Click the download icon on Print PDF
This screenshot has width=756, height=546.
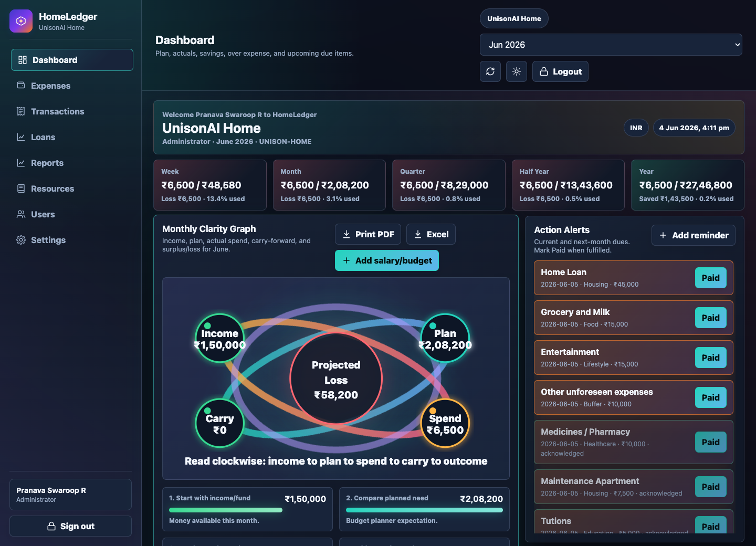(346, 234)
